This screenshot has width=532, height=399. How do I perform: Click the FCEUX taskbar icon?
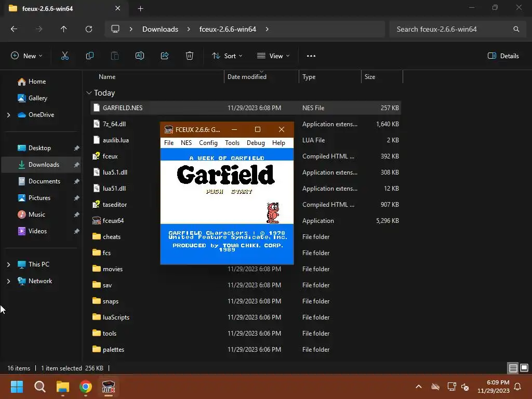click(x=109, y=387)
